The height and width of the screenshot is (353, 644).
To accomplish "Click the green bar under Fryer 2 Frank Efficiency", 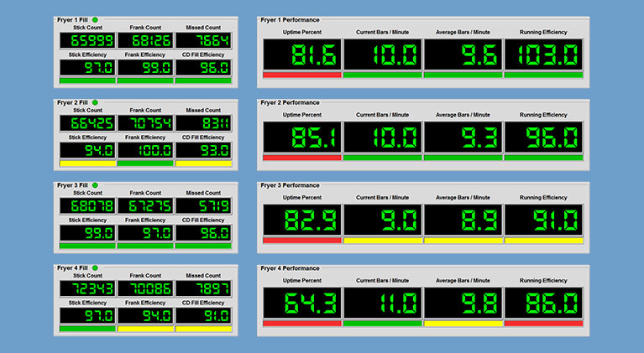I will pos(145,164).
